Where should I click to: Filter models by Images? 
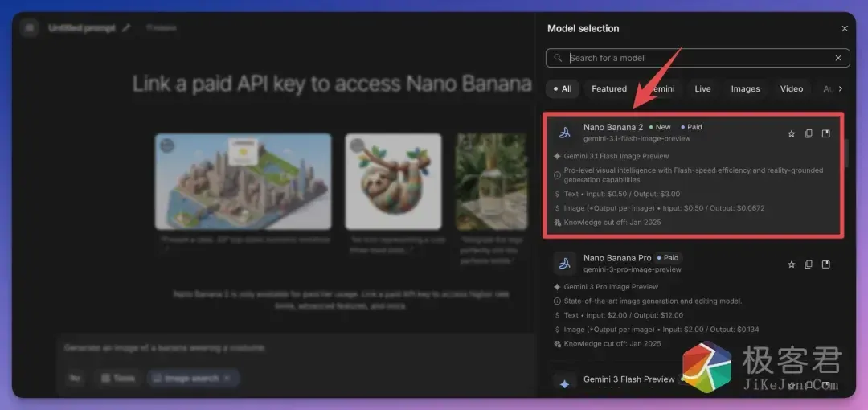[745, 89]
